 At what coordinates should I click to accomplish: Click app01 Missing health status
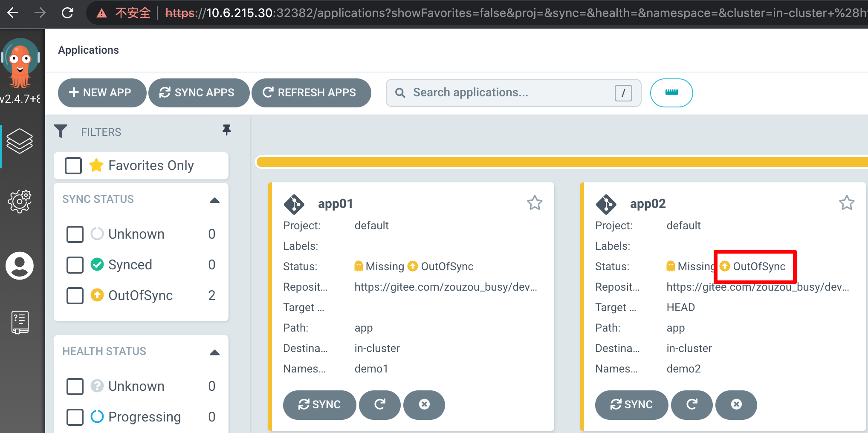pos(379,266)
